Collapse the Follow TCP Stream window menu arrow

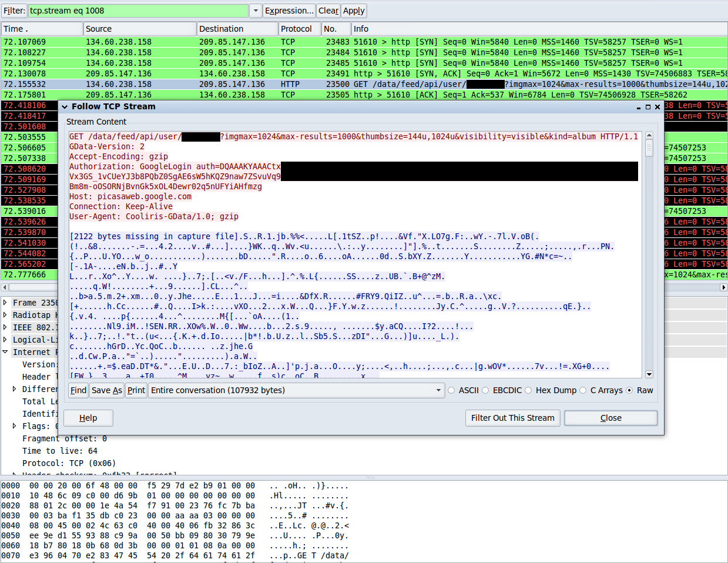tap(65, 107)
